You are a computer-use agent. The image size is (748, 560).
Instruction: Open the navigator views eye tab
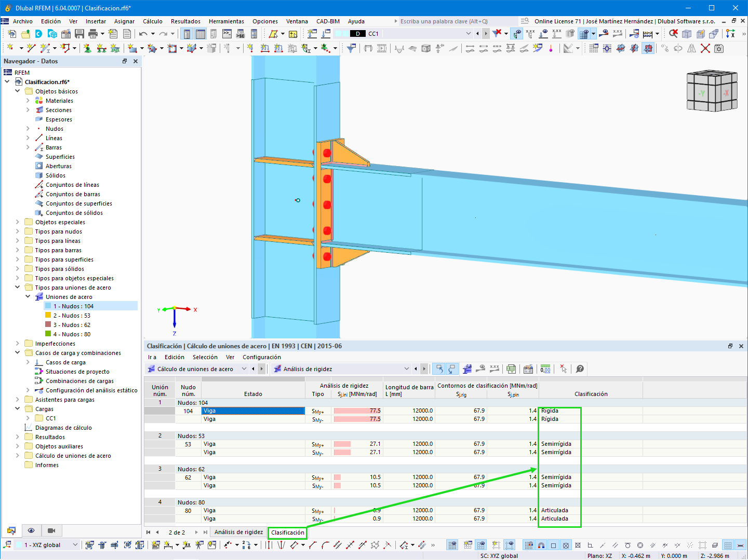pyautogui.click(x=31, y=530)
